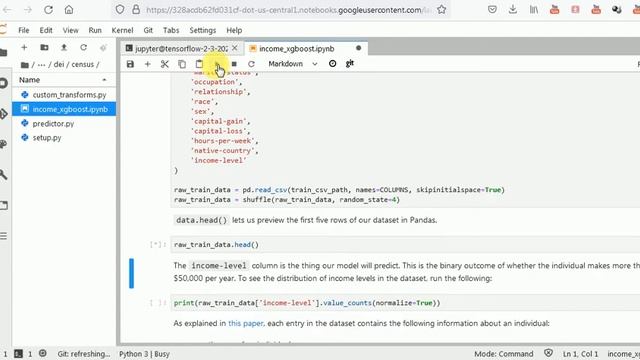Open the Settings menu
The image size is (640, 360).
(x=202, y=30)
